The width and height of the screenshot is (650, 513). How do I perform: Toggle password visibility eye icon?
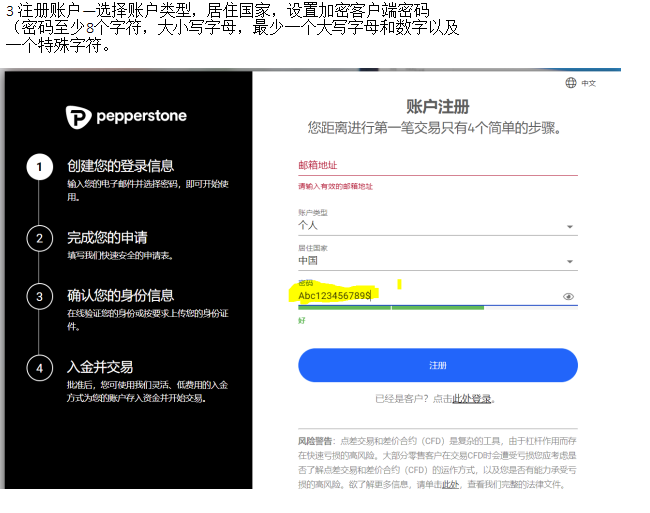568,296
